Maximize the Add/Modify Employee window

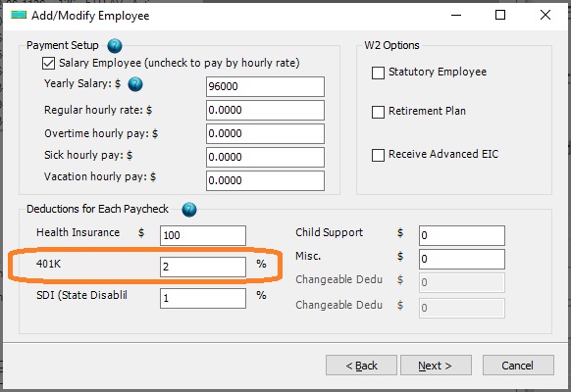(x=500, y=15)
